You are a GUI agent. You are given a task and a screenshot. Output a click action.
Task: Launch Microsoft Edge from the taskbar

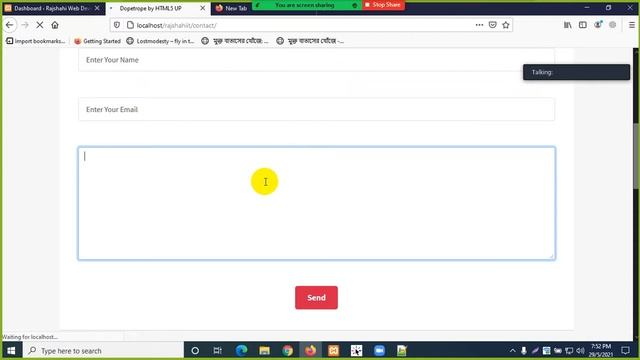241,351
